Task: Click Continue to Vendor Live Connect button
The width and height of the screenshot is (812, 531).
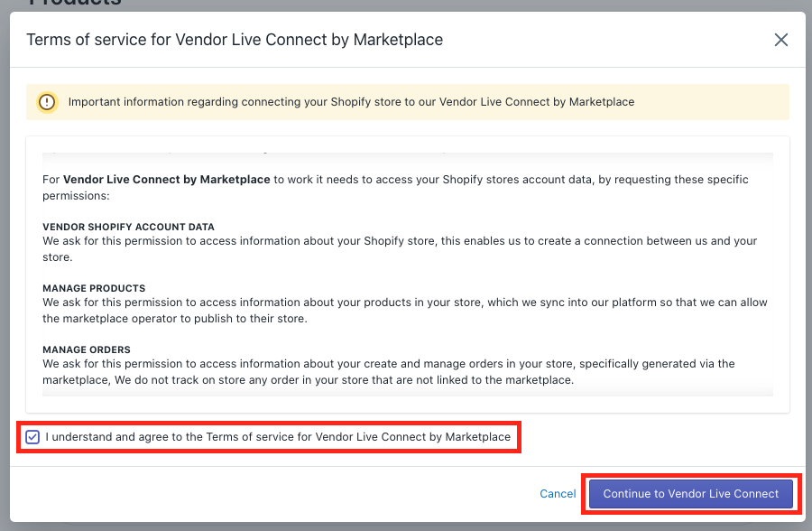Action: (691, 494)
